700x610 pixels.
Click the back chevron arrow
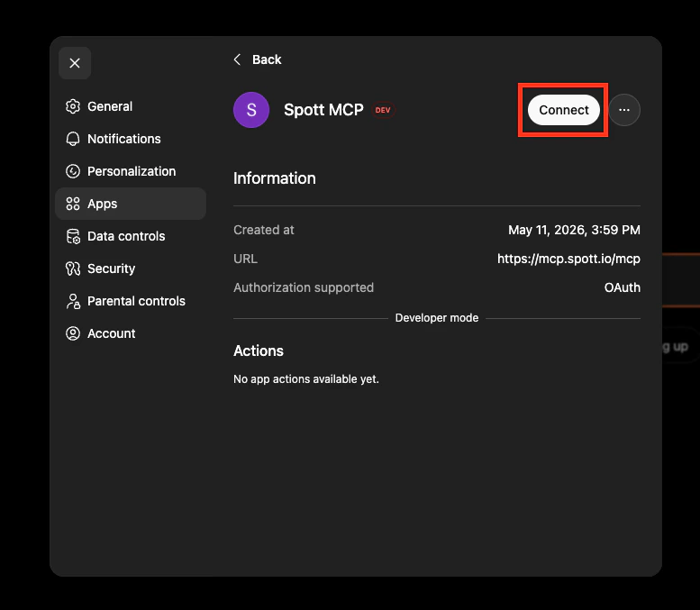coord(238,59)
